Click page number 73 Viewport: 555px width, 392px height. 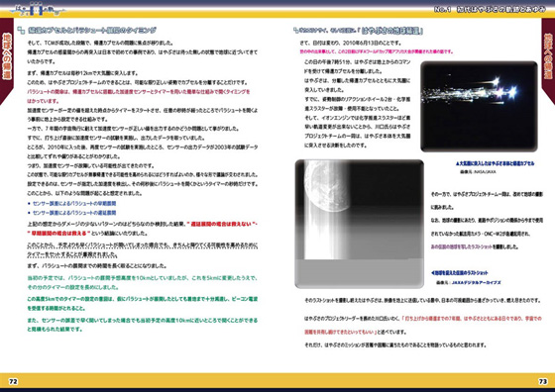point(543,381)
